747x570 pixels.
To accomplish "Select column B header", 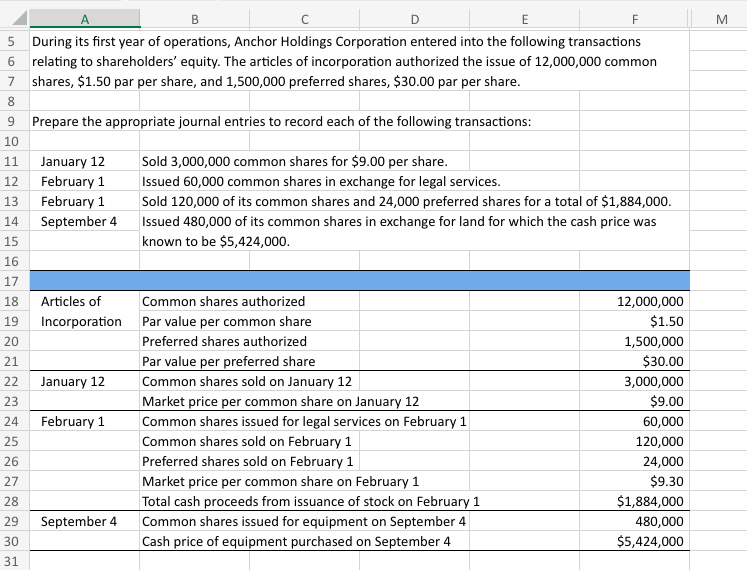I will (195, 19).
